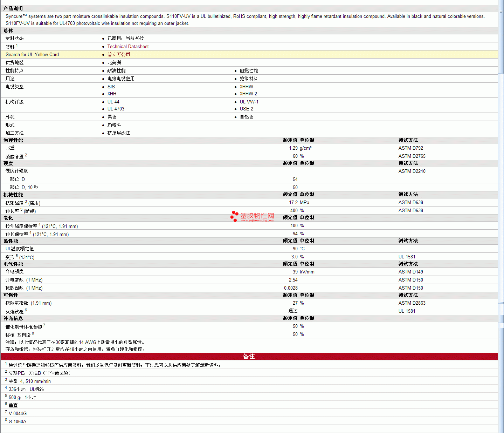Image resolution: width=504 pixels, height=433 pixels.
Task: Select the ASTM D149 test method
Action: [410, 272]
